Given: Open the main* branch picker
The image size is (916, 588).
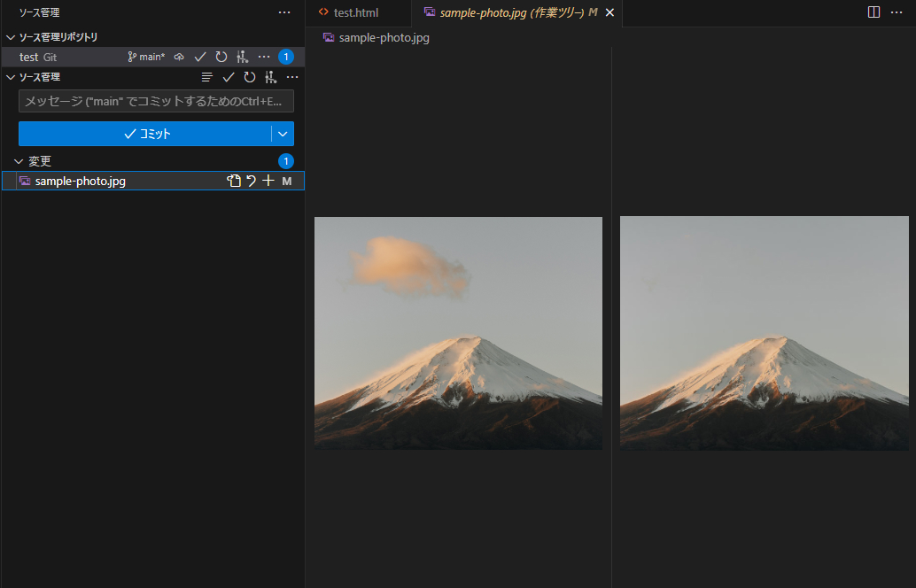Looking at the screenshot, I should point(146,57).
